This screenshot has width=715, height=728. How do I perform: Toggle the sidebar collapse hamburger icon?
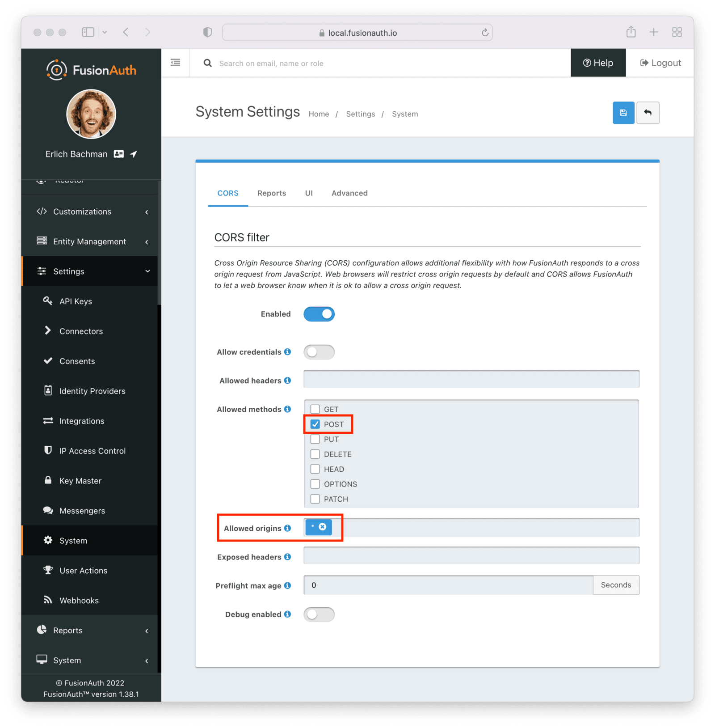pos(175,63)
